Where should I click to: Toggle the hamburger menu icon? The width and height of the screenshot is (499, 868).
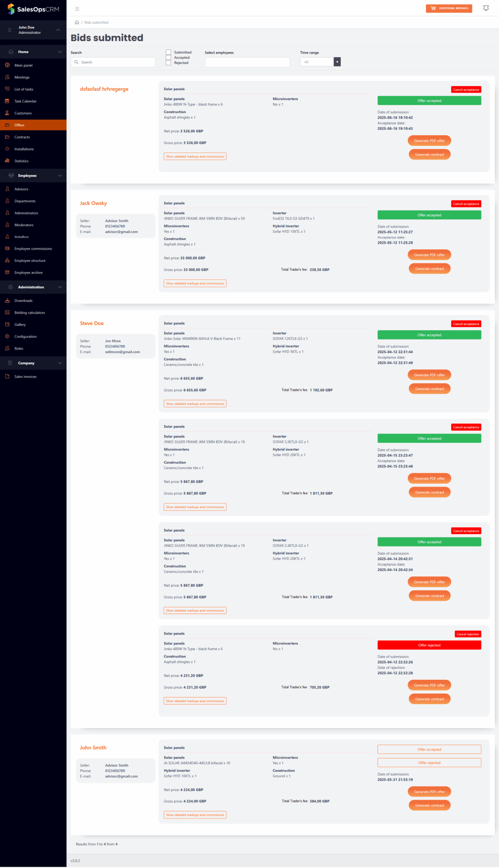(77, 8)
